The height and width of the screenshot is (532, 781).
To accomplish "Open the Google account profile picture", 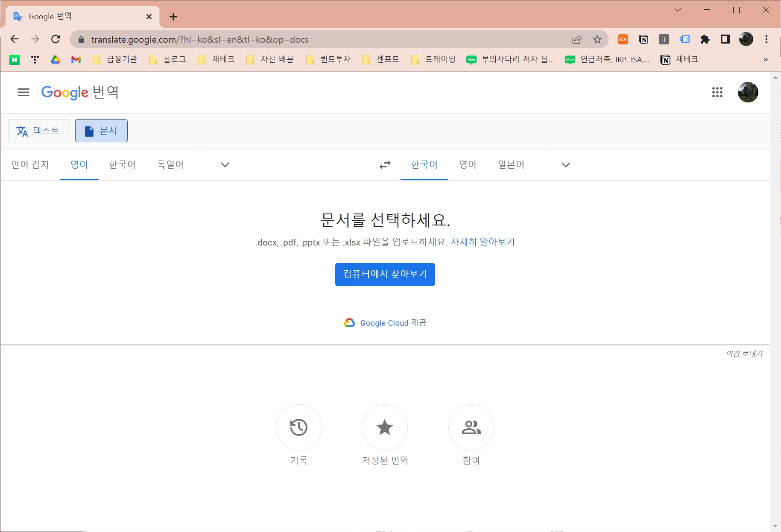I will pyautogui.click(x=748, y=92).
